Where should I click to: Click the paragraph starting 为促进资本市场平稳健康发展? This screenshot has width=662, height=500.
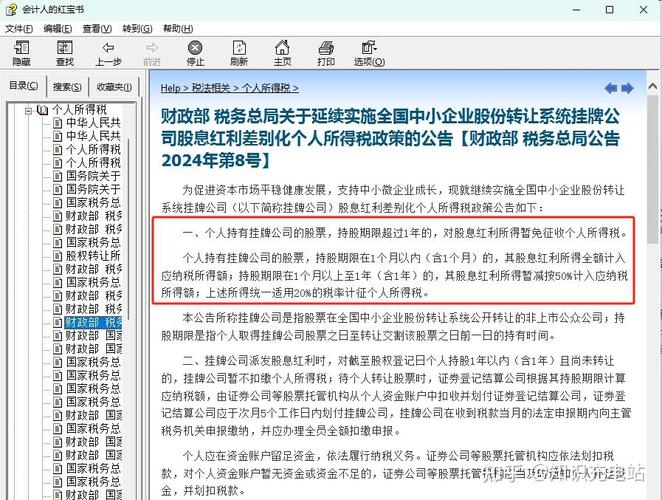pos(393,198)
